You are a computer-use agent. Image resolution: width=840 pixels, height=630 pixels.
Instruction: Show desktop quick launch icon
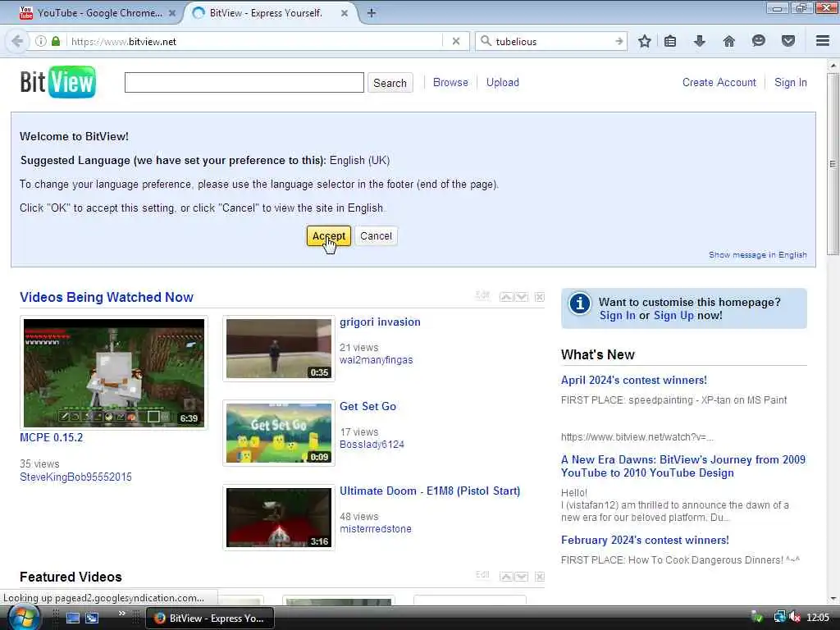click(73, 619)
